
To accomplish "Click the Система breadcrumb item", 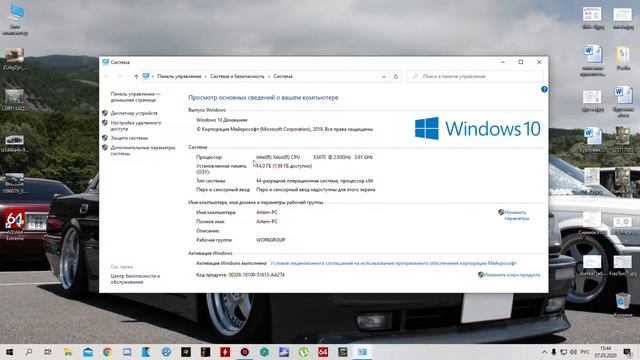I will coord(283,76).
